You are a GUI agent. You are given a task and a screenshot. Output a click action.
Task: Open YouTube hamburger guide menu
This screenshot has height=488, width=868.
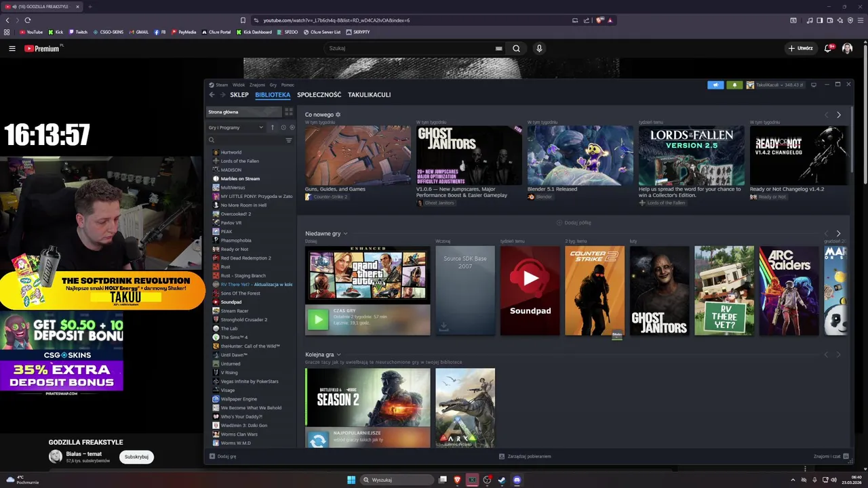(x=12, y=48)
